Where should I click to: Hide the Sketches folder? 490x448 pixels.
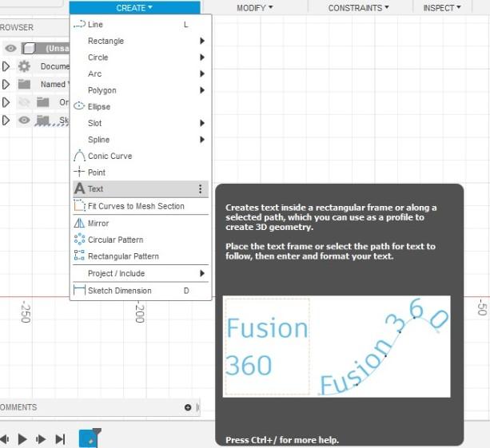[x=24, y=121]
